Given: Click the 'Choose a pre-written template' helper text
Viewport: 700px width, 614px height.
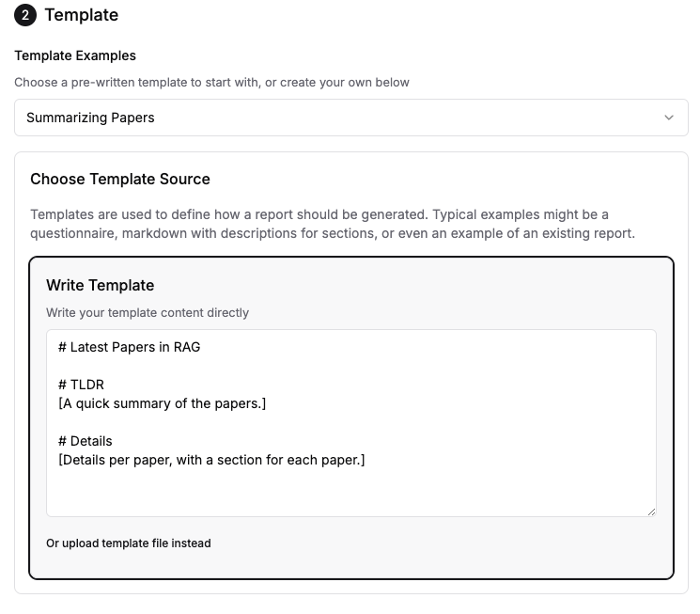Looking at the screenshot, I should (211, 82).
